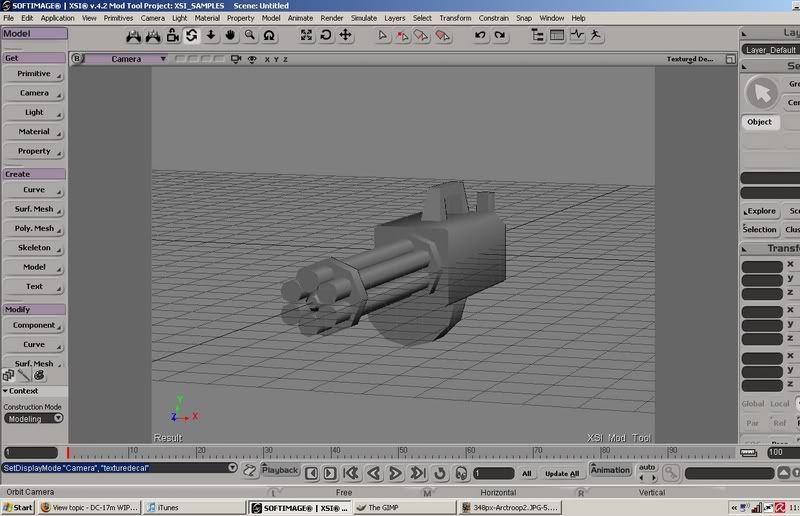Image resolution: width=800 pixels, height=516 pixels.
Task: Click the Explore button in right panel
Action: 760,211
